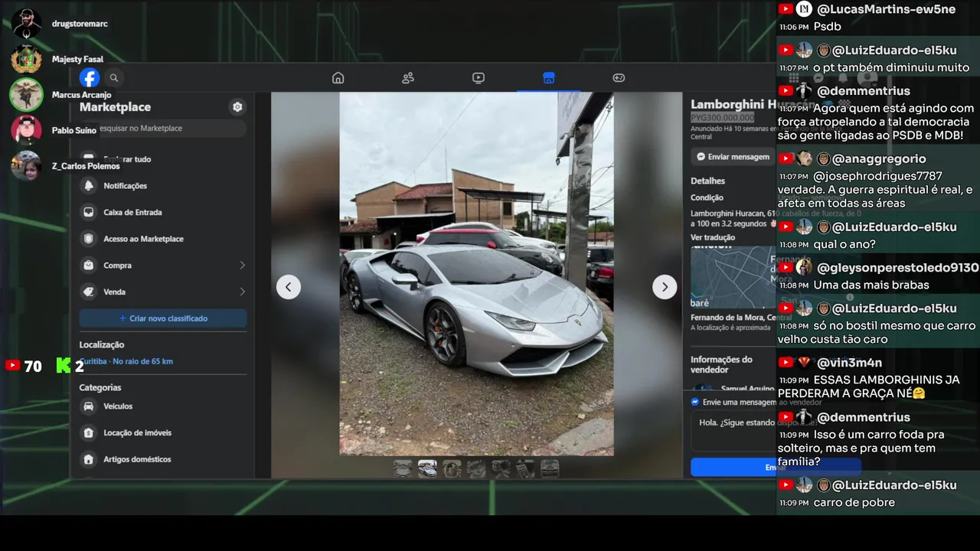The height and width of the screenshot is (551, 980).
Task: Click the Ver tradução link
Action: [713, 237]
